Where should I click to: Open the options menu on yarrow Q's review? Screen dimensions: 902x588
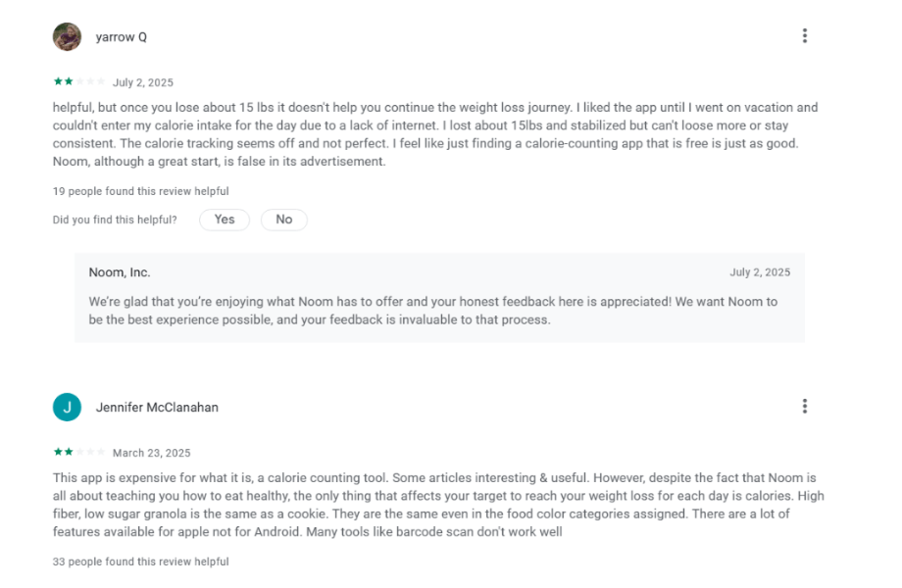[805, 35]
